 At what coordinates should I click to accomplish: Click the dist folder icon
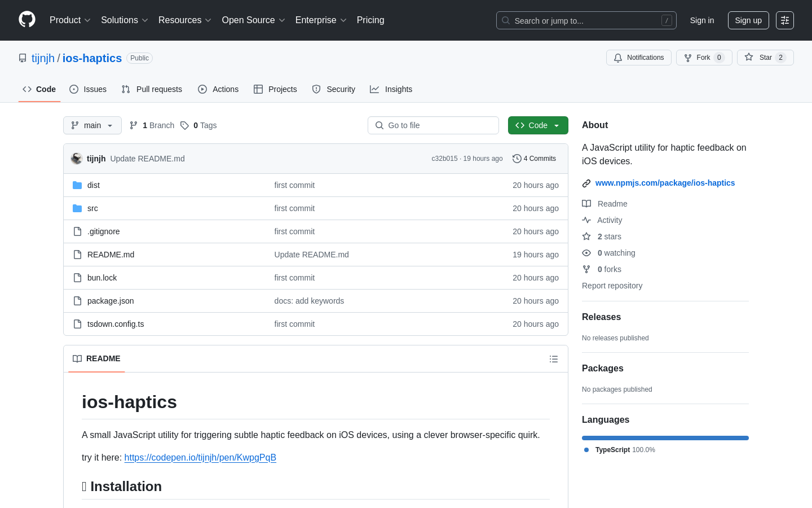(77, 185)
